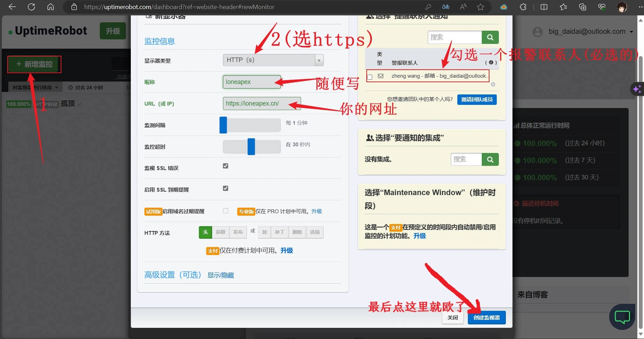Open browser extensions puzzle icon

click(523, 7)
